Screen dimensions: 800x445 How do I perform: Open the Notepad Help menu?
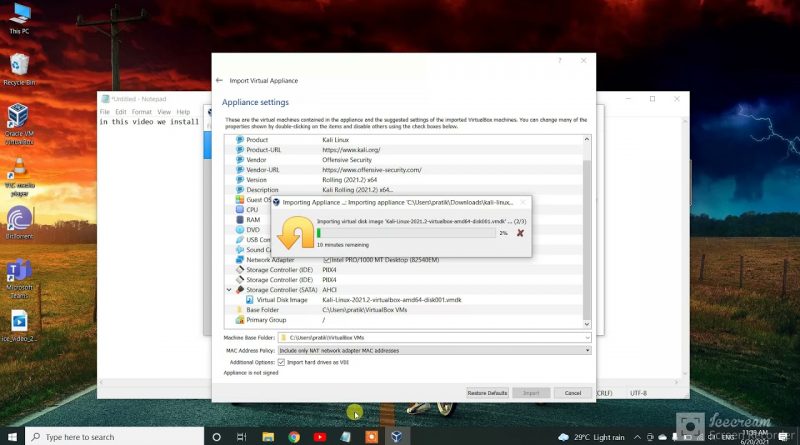[183, 112]
